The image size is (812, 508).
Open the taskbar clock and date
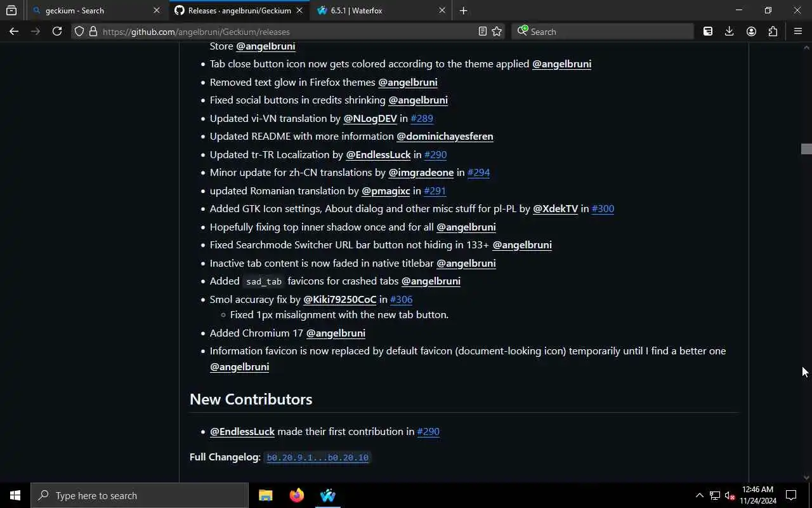[x=757, y=495]
